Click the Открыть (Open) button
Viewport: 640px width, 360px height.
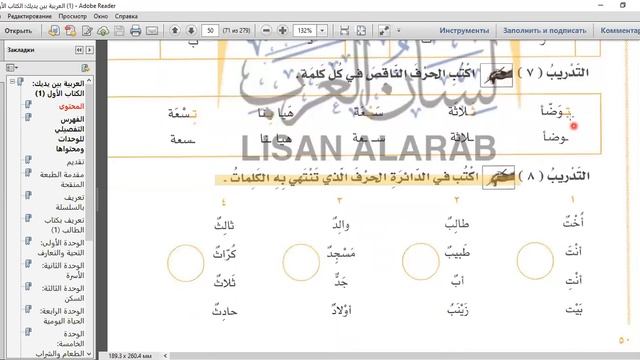pyautogui.click(x=18, y=31)
